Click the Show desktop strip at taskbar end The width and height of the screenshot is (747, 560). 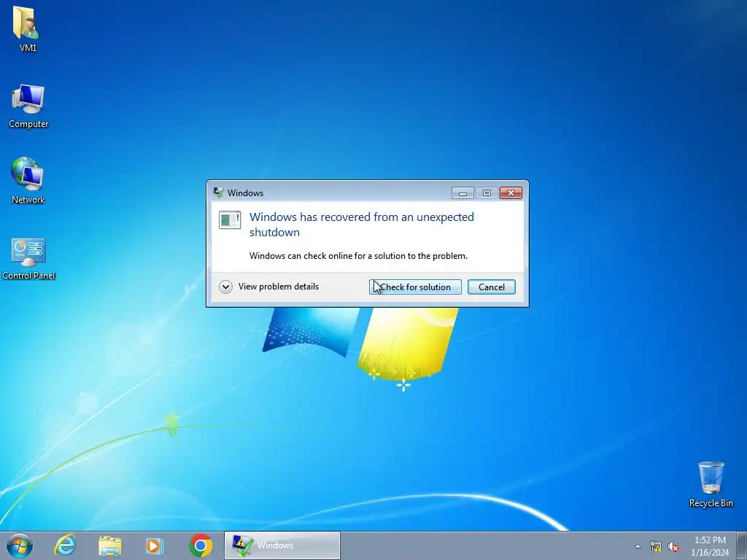(742, 545)
